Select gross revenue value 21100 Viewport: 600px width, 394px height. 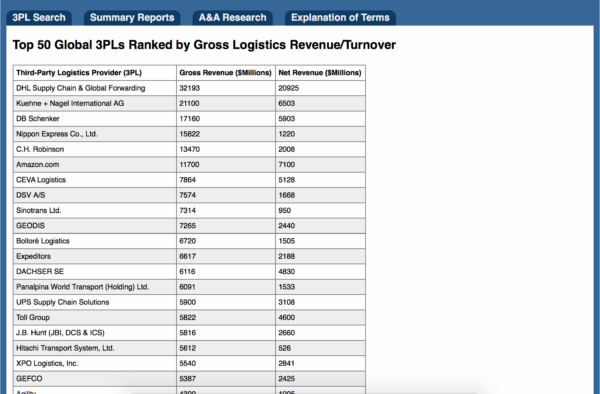click(189, 103)
